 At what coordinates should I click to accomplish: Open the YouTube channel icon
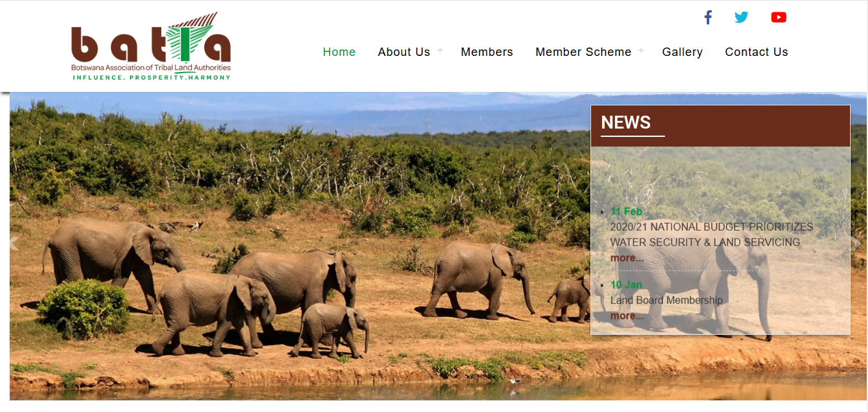[779, 17]
